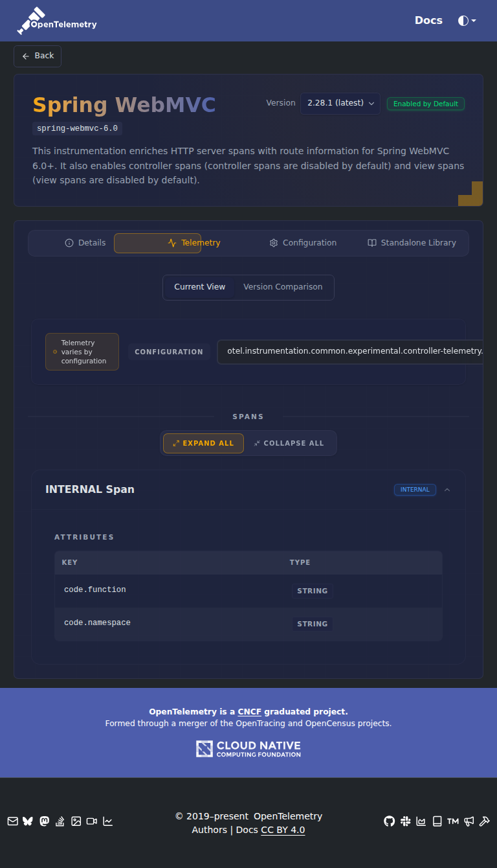Click the Configuration tab gear icon
Image resolution: width=497 pixels, height=868 pixels.
pyautogui.click(x=274, y=243)
